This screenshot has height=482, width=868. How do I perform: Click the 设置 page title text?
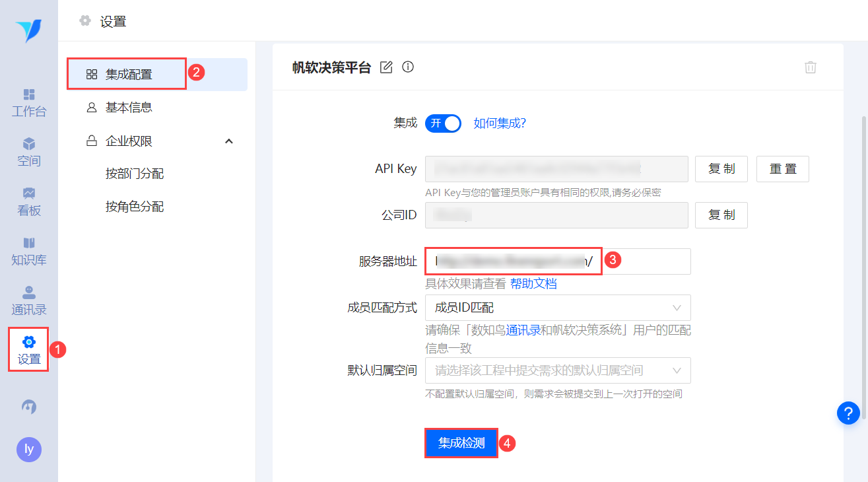click(113, 22)
